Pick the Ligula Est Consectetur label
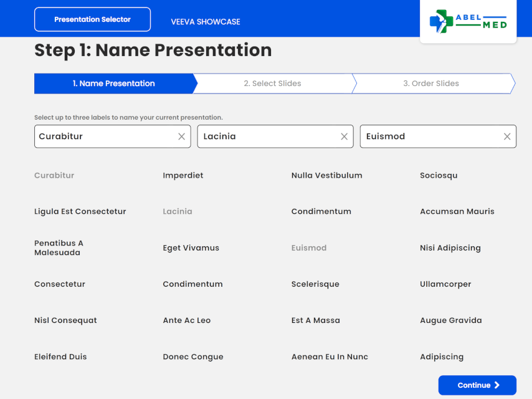 80,211
